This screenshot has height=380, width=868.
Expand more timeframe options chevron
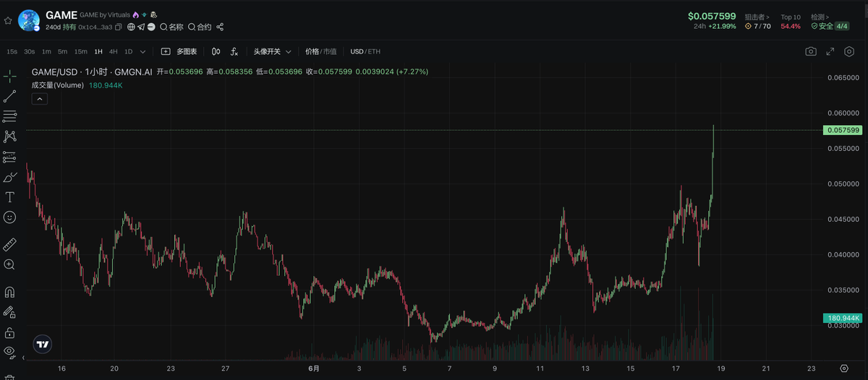(142, 51)
